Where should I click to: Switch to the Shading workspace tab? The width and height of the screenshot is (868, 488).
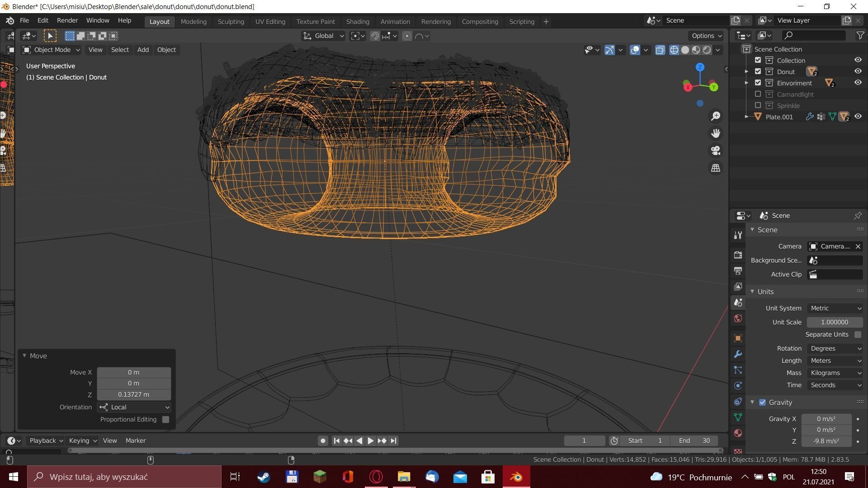coord(357,21)
